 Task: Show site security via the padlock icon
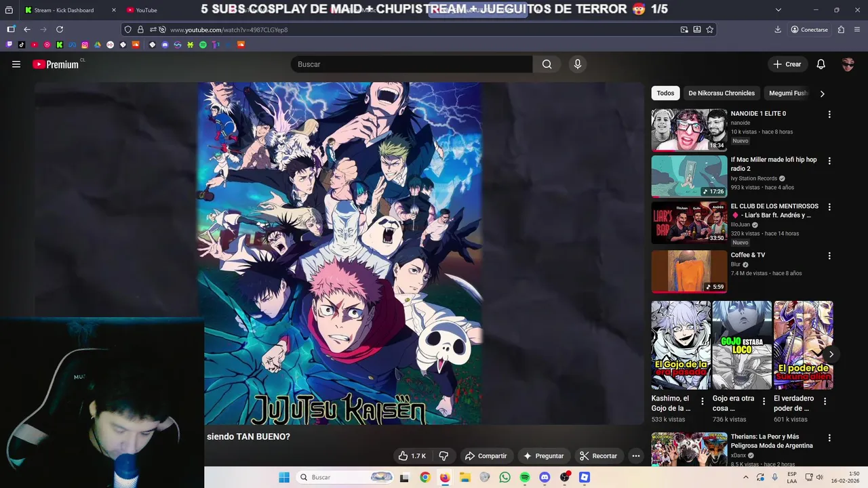[x=140, y=30]
